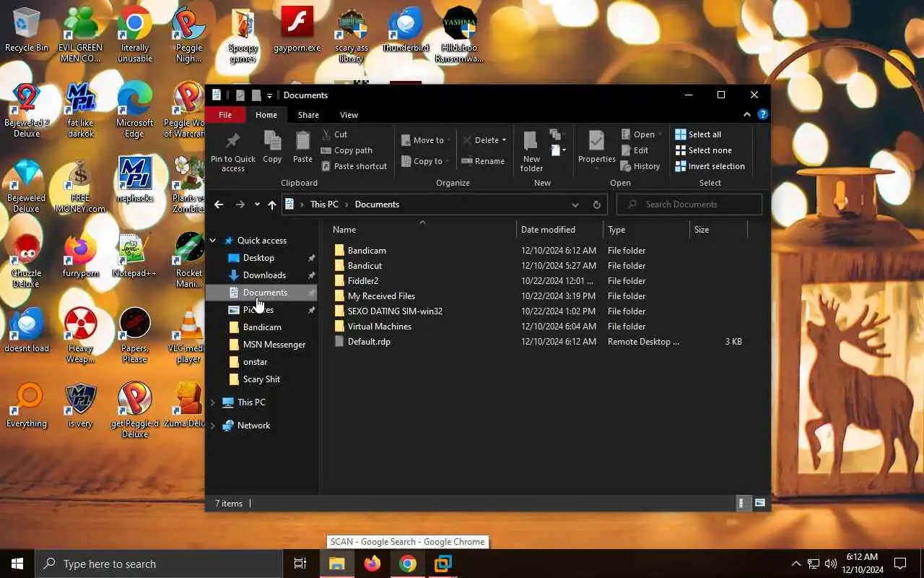Click Task View button on taskbar

300,564
